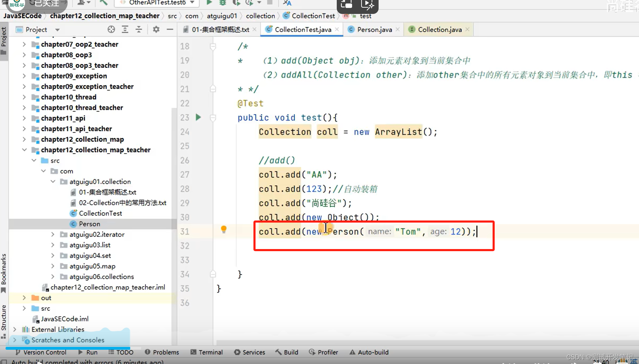This screenshot has height=364, width=639.
Task: Expand the out folder
Action: pyautogui.click(x=24, y=298)
